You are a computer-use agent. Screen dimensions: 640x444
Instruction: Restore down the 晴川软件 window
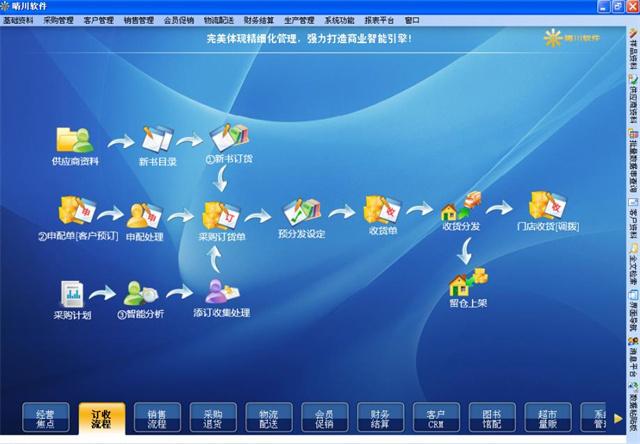(x=618, y=6)
